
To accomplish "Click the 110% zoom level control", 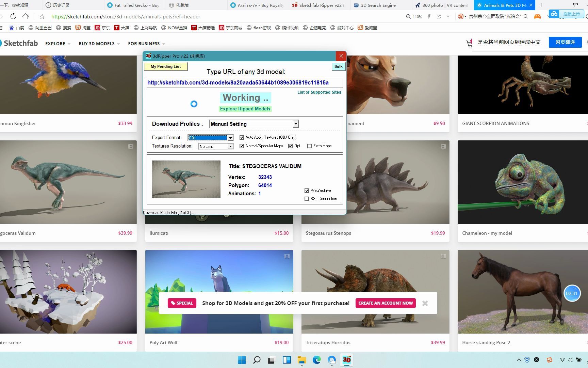I will pos(414,16).
